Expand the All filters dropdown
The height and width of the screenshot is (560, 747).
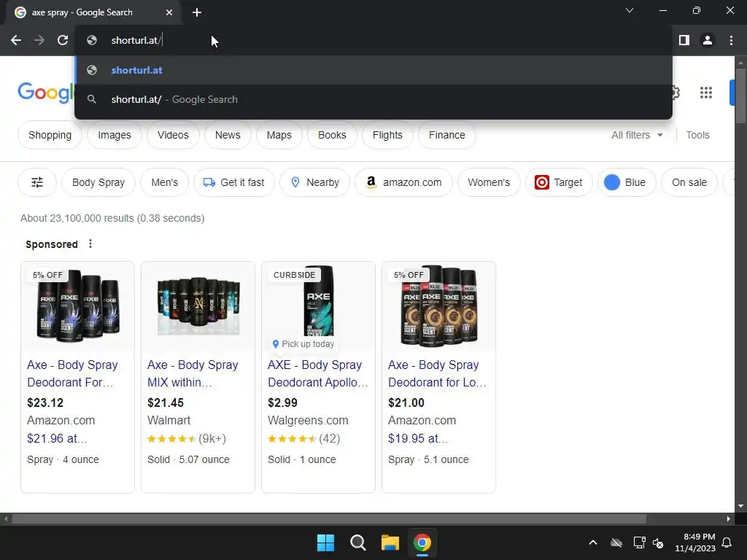(637, 135)
